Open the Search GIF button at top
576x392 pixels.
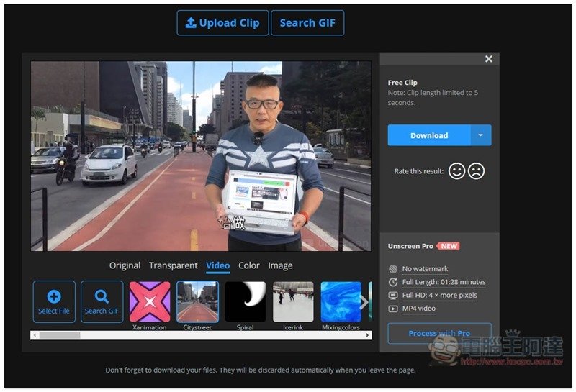click(307, 23)
